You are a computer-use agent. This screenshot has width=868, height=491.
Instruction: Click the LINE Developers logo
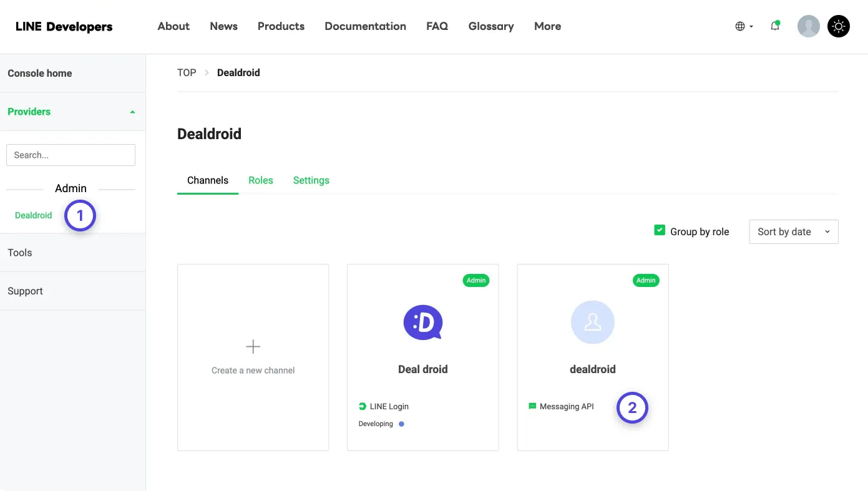pos(64,26)
